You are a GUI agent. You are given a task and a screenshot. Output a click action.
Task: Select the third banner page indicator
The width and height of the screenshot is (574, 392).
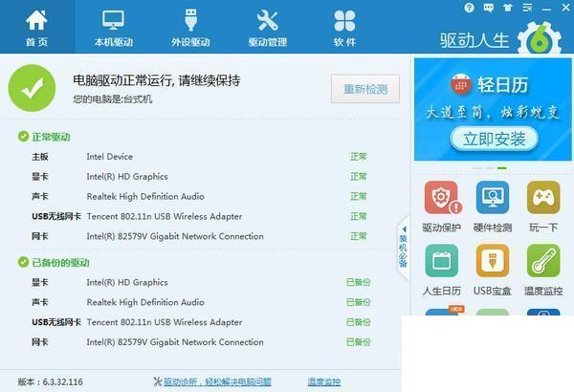click(x=502, y=168)
